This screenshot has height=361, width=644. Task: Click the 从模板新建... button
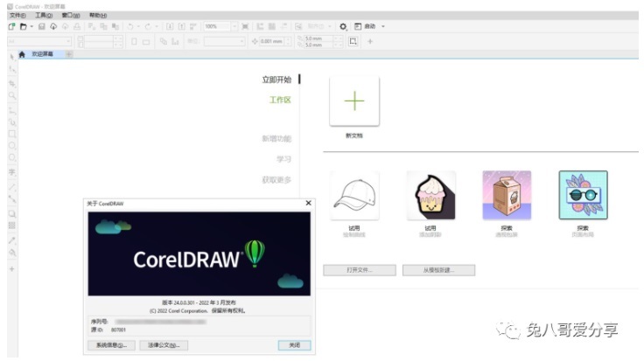(438, 270)
